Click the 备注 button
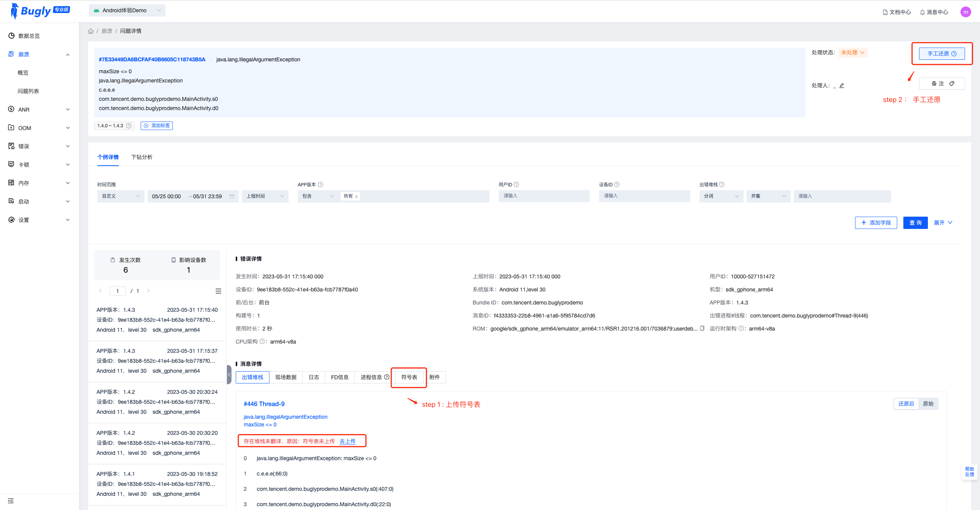Viewport: 980px width, 510px height. point(942,84)
